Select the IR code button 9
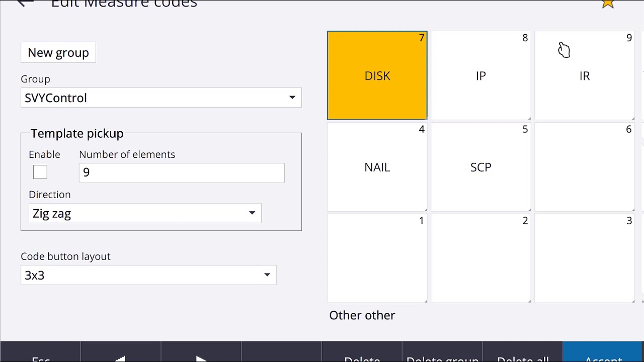The height and width of the screenshot is (362, 644). coord(585,75)
